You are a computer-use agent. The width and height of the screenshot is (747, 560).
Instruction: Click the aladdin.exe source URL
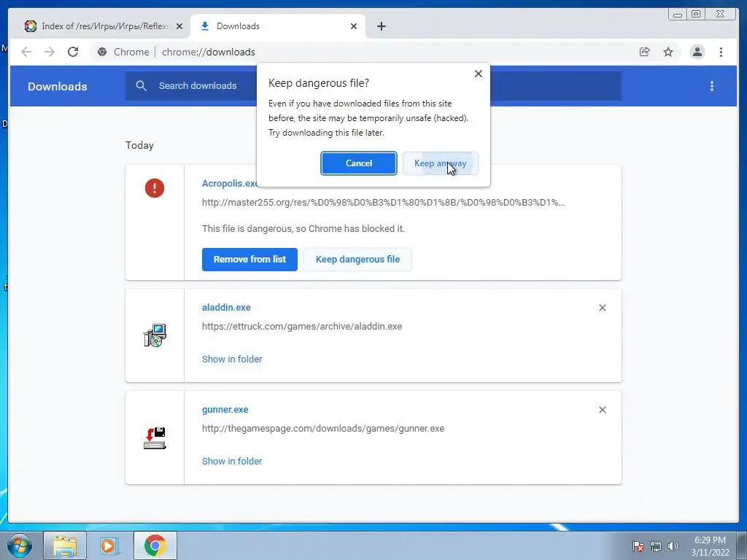coord(302,326)
